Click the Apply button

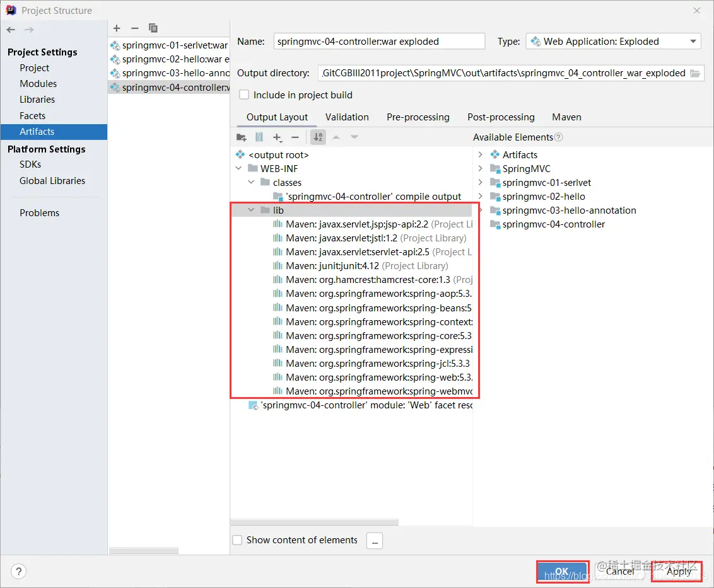coord(679,572)
